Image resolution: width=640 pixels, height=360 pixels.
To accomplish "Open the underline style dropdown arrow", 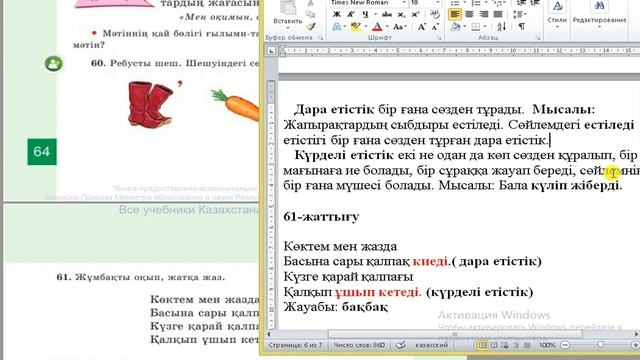I will click(x=375, y=15).
